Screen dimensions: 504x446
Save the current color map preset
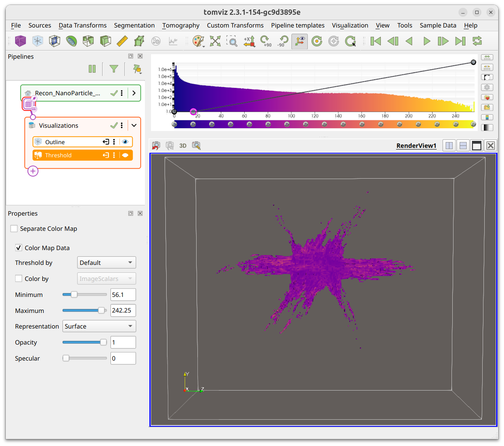point(487,107)
